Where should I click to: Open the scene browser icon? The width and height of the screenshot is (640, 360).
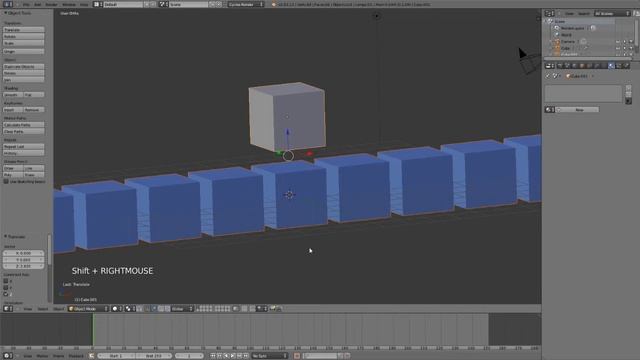tap(164, 4)
